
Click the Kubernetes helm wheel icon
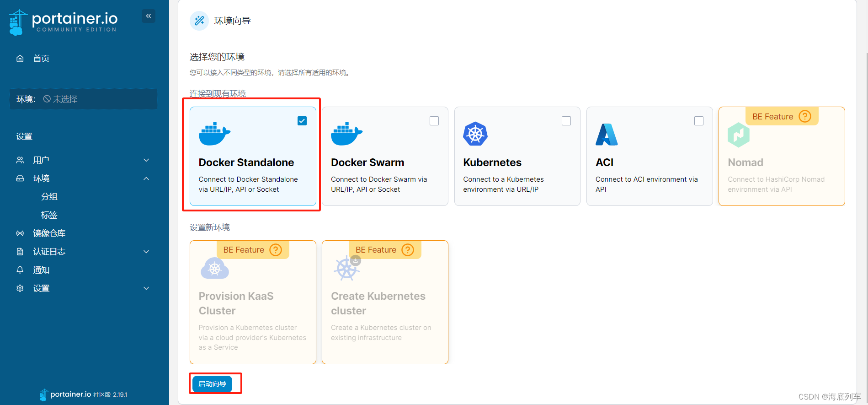click(x=475, y=134)
